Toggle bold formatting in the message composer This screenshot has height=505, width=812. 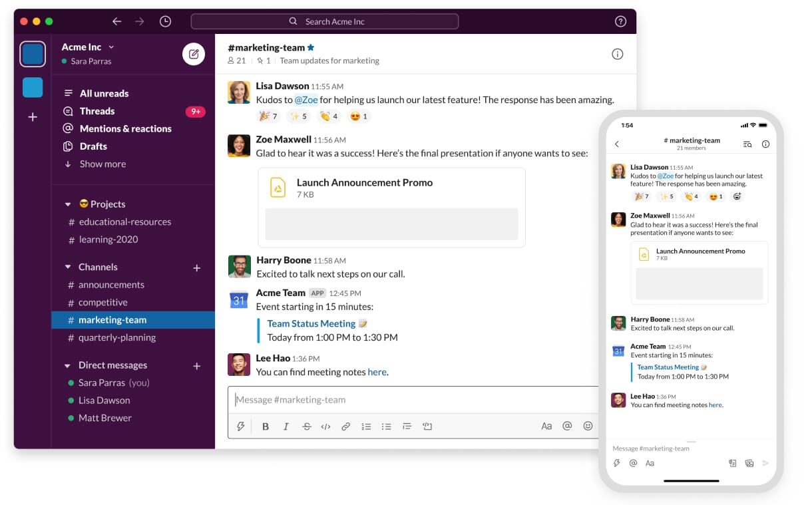pos(266,426)
